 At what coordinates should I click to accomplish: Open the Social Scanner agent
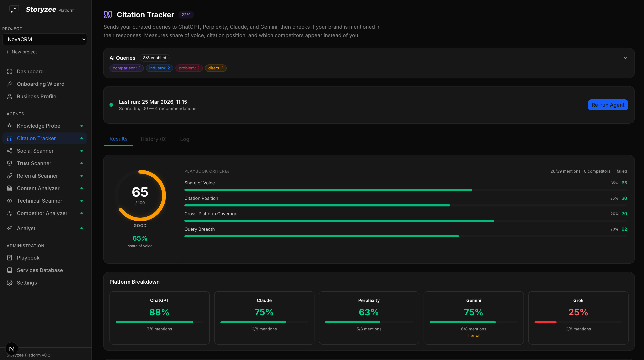[x=35, y=151]
